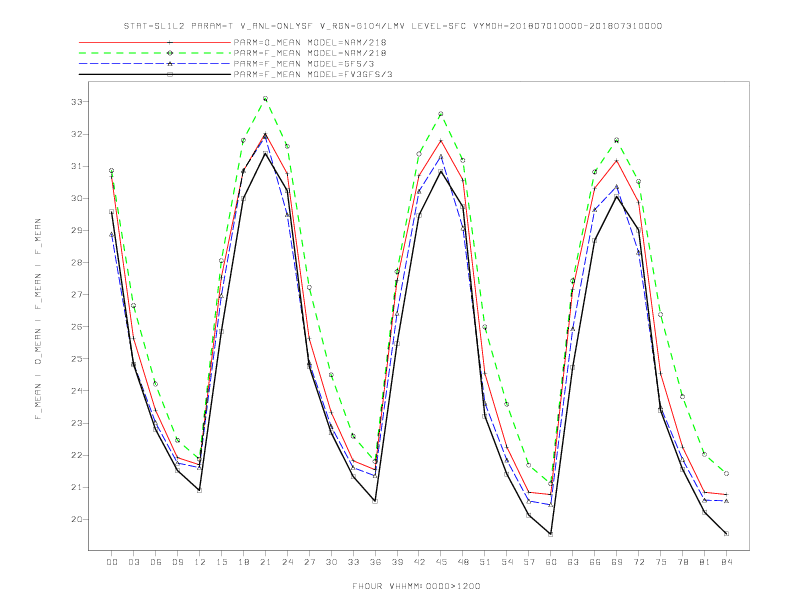
Task: Click x-axis forecast hour label 03
Action: point(133,562)
